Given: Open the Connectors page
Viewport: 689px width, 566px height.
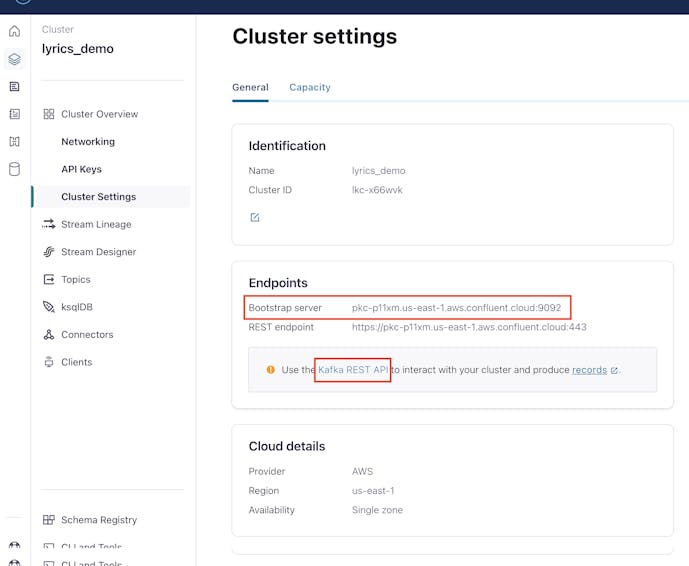Looking at the screenshot, I should point(87,334).
